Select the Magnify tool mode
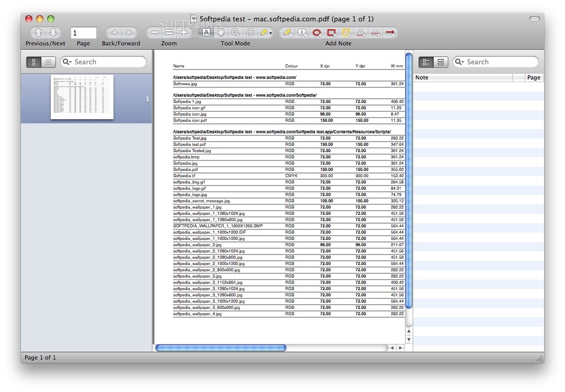Image resolution: width=565 pixels, height=392 pixels. [x=235, y=32]
